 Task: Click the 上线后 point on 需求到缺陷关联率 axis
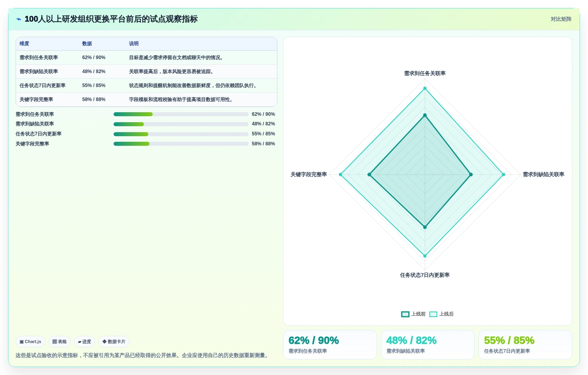[x=503, y=175]
